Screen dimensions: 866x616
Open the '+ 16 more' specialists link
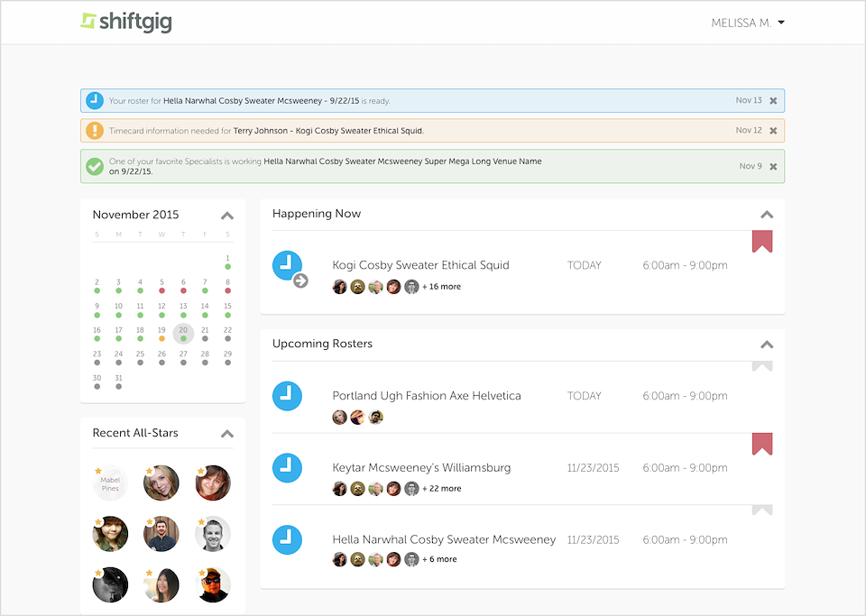[441, 287]
